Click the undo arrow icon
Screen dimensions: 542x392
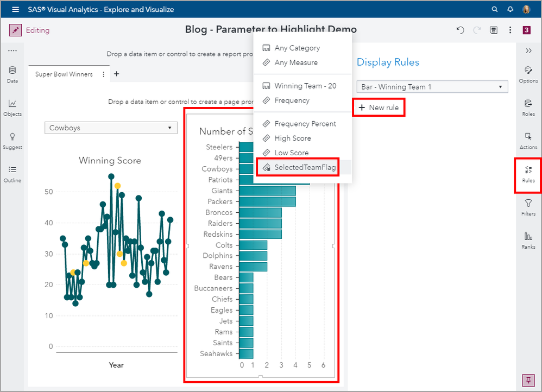[461, 30]
